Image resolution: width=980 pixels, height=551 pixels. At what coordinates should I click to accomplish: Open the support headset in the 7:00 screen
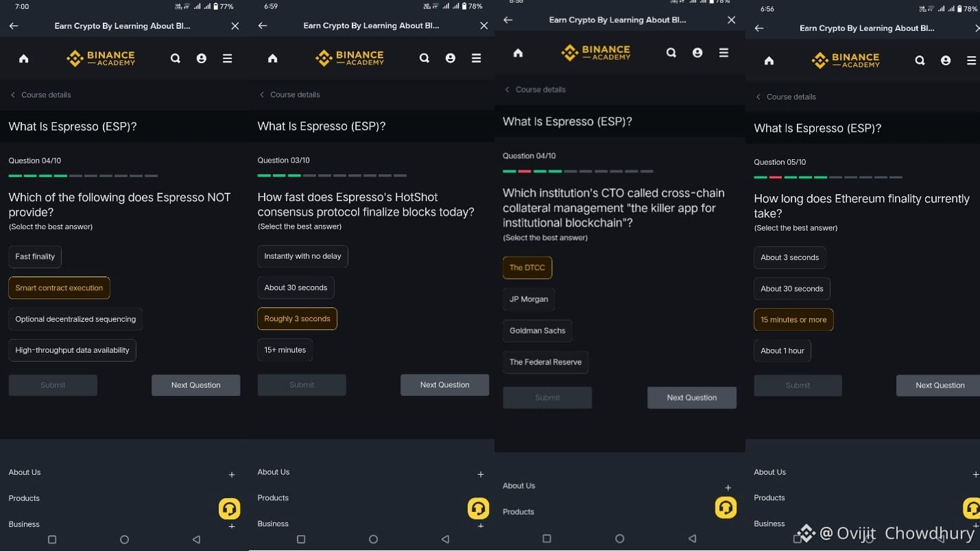click(x=230, y=508)
